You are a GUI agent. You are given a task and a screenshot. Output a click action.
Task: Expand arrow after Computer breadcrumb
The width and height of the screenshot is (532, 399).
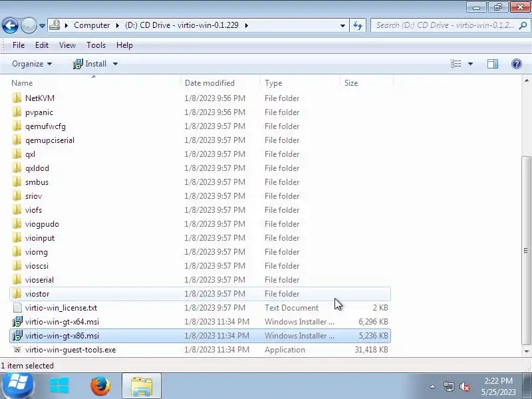pos(118,25)
